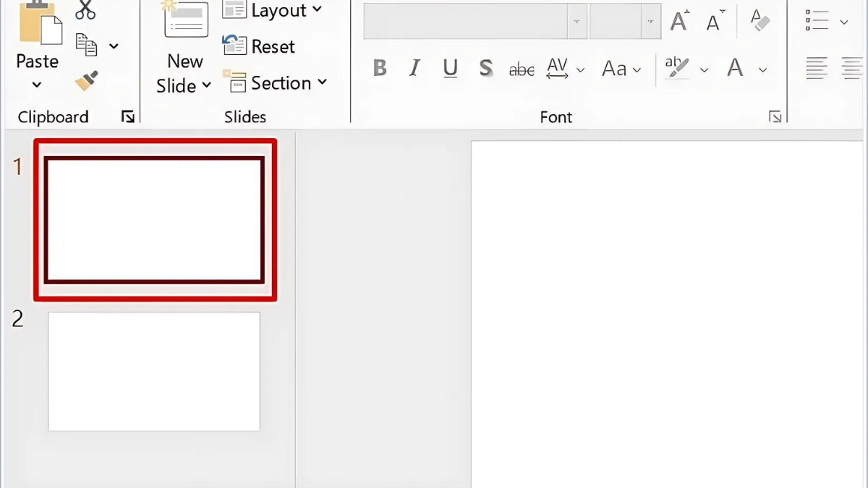Viewport: 868px width, 488px height.
Task: Select the Format Painter brush
Action: click(x=86, y=81)
